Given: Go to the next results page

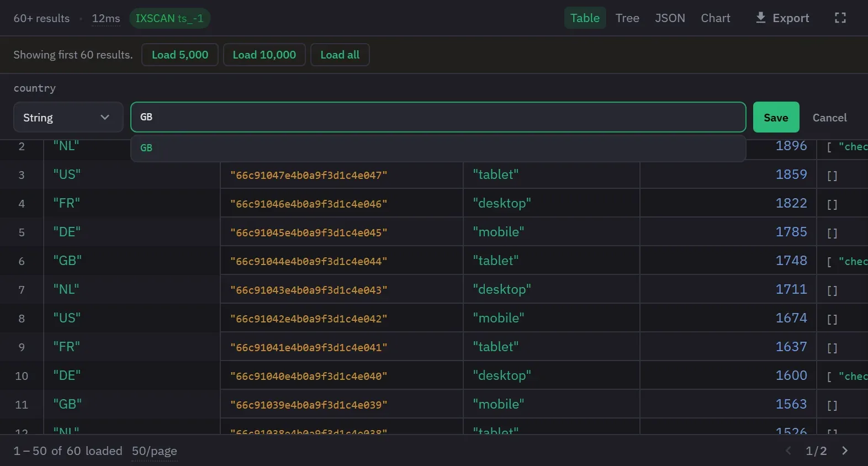Looking at the screenshot, I should 845,451.
